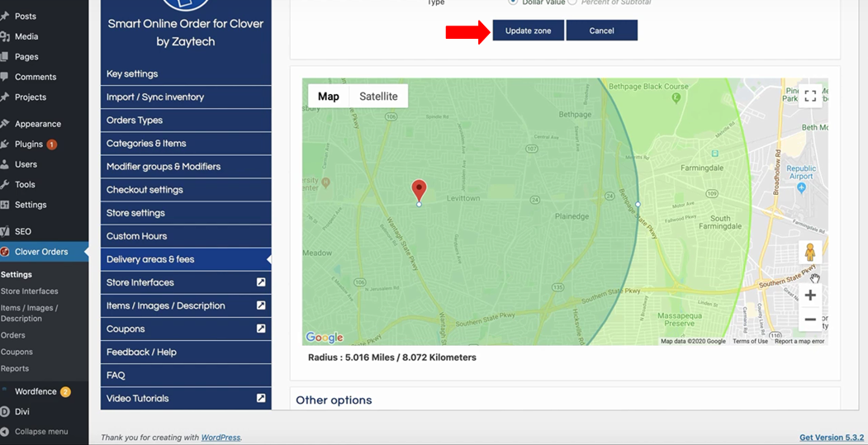Open Custom Hours section
The image size is (868, 445).
click(186, 236)
